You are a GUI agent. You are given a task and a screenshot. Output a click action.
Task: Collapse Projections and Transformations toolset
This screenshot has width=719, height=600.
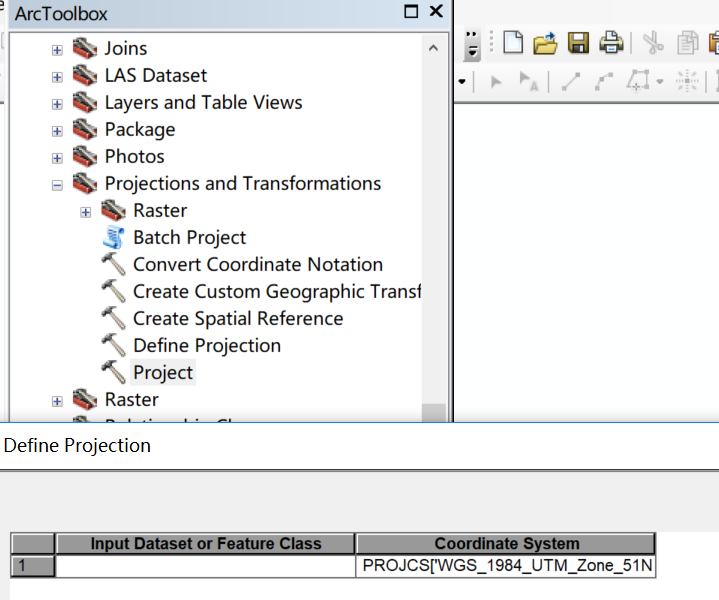57,185
